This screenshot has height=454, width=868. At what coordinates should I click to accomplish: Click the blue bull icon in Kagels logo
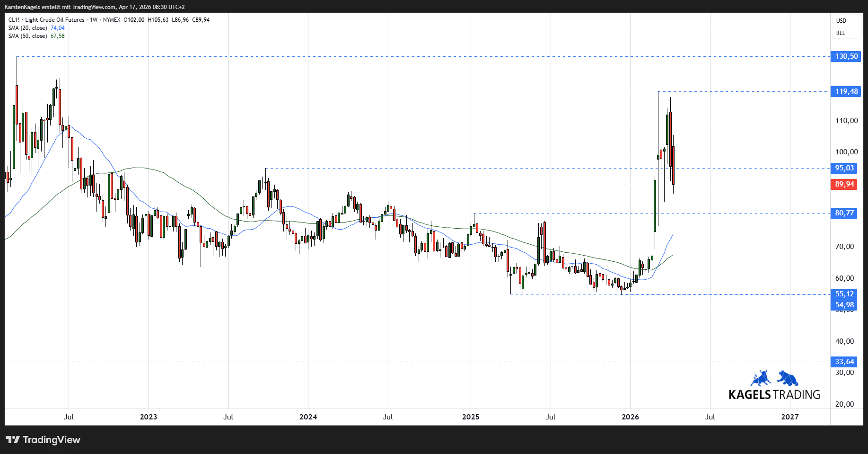pos(761,379)
